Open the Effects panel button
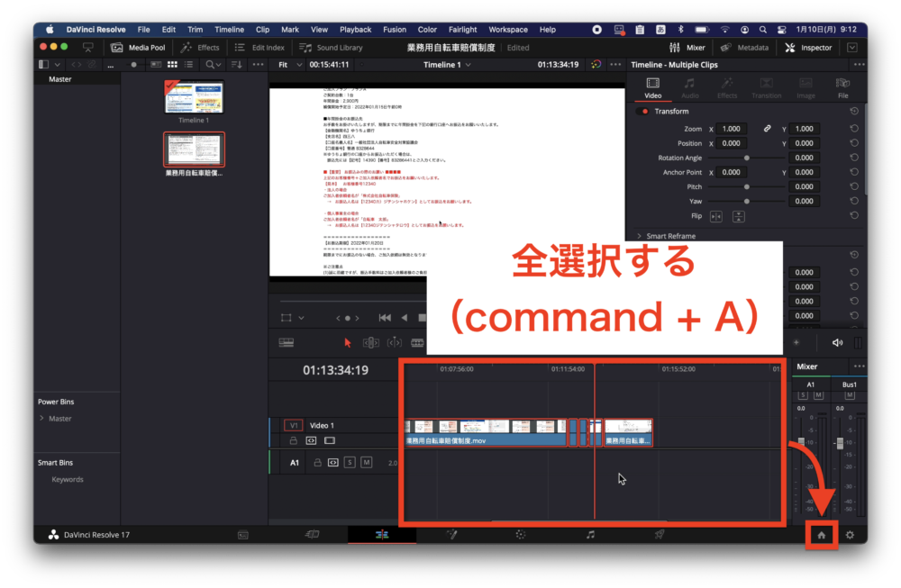Image resolution: width=901 pixels, height=588 pixels. (200, 48)
